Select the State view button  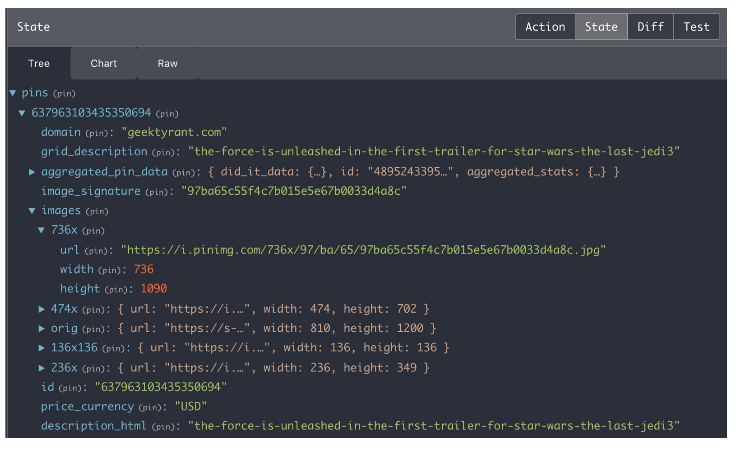[601, 27]
